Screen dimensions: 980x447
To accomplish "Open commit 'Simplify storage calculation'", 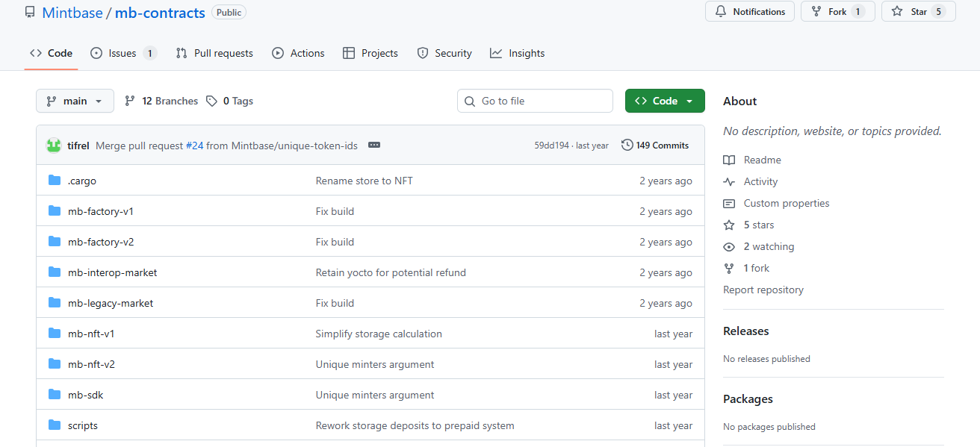I will pyautogui.click(x=379, y=334).
